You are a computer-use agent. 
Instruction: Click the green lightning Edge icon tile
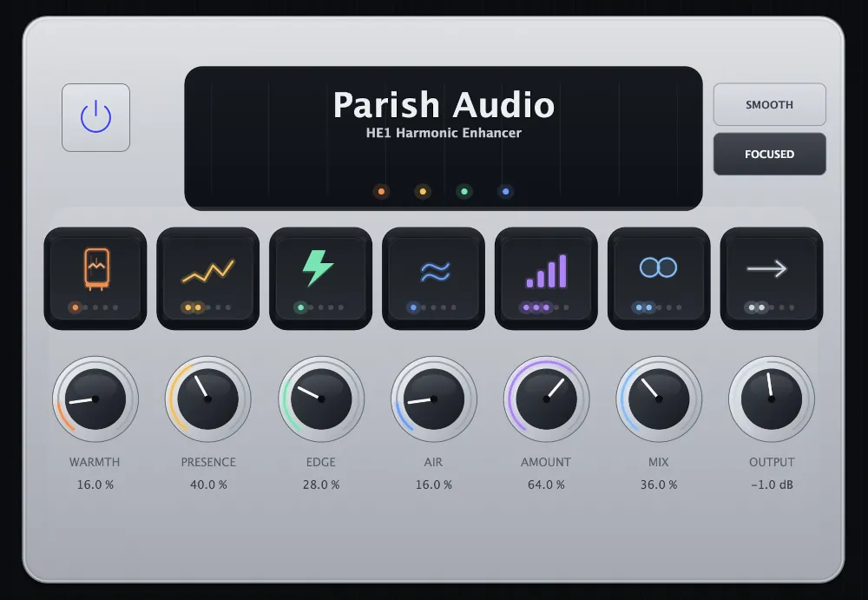point(320,278)
